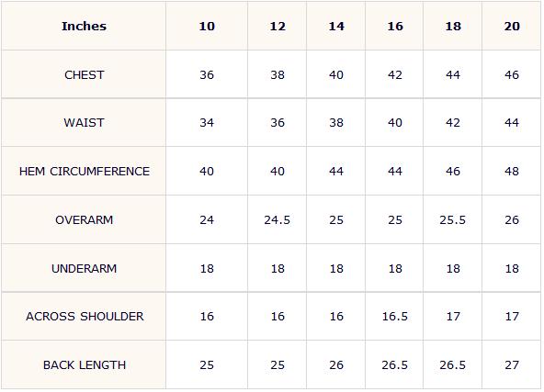Select the ACROSS SHOULDER row label
The height and width of the screenshot is (392, 544).
(x=85, y=317)
